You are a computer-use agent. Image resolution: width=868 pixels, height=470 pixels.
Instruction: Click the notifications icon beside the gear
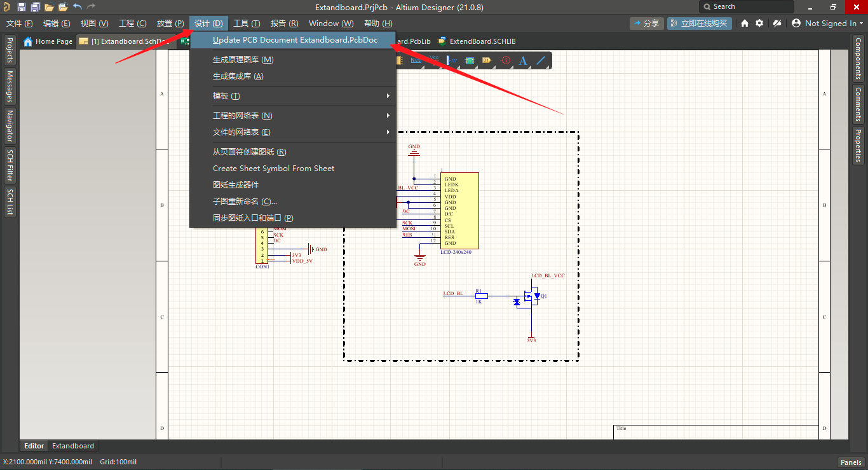(776, 23)
